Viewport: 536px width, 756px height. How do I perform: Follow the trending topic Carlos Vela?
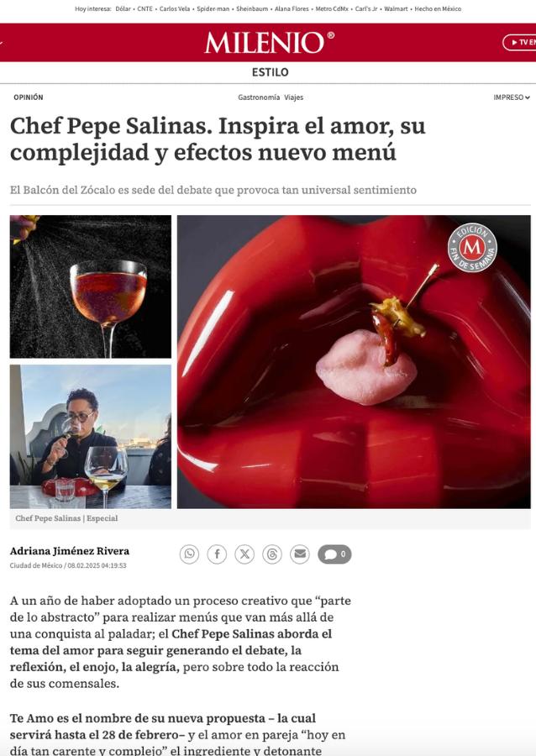point(175,8)
